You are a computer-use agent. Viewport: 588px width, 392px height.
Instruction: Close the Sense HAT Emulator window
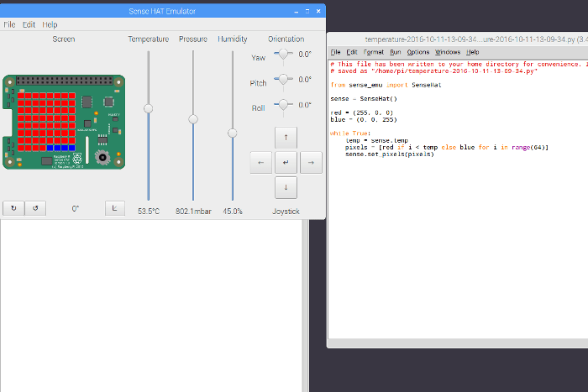pyautogui.click(x=318, y=12)
